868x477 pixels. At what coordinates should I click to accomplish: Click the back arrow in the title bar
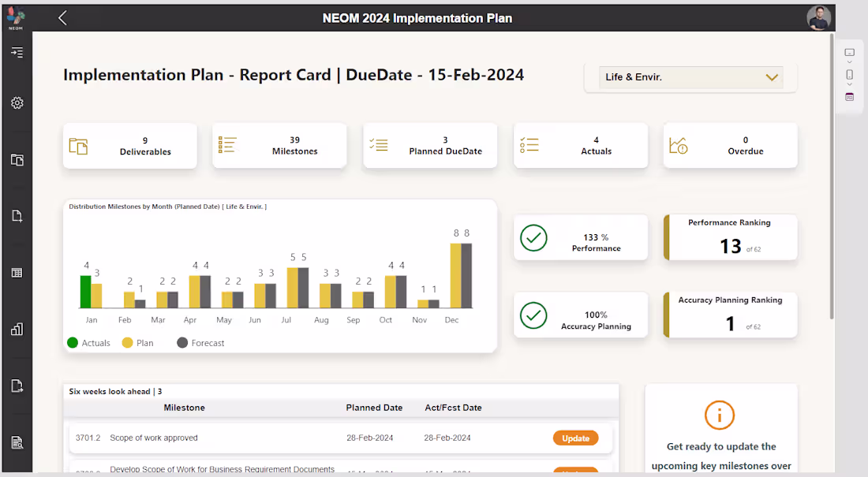click(62, 17)
